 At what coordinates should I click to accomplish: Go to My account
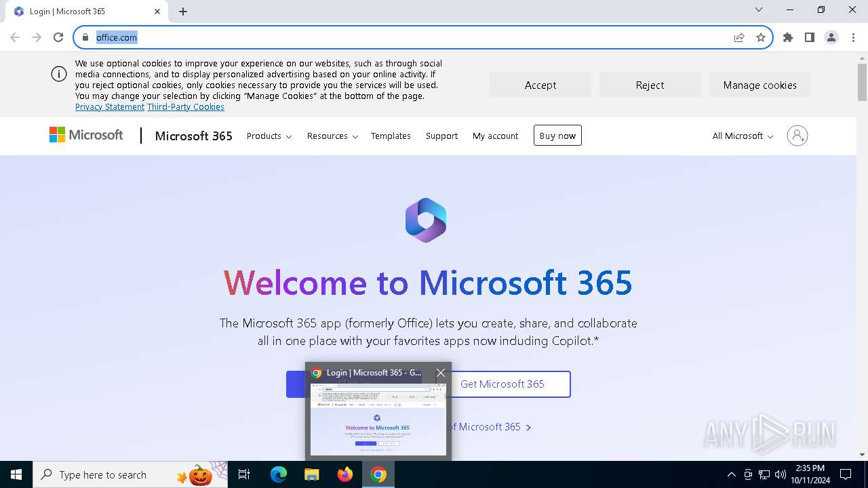tap(496, 136)
